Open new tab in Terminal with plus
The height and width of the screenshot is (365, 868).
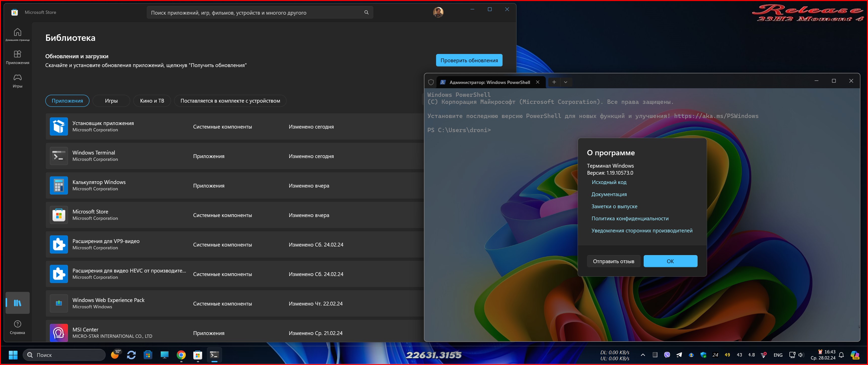(554, 82)
